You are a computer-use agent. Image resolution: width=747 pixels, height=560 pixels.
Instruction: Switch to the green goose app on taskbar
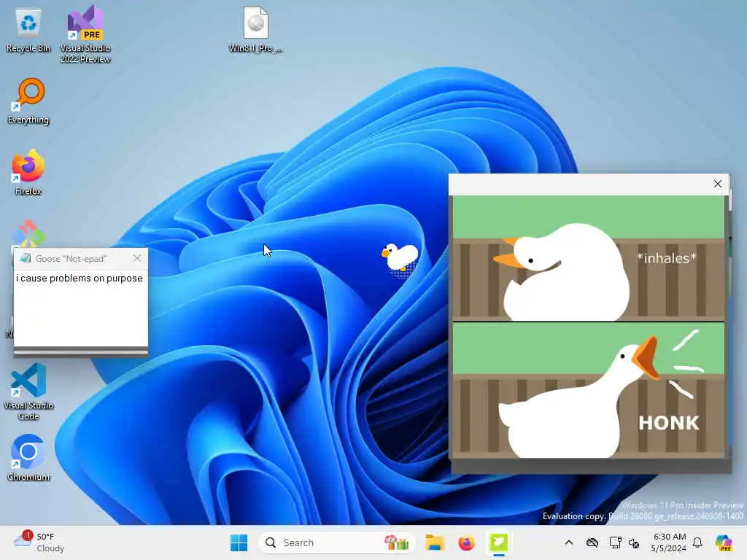498,542
